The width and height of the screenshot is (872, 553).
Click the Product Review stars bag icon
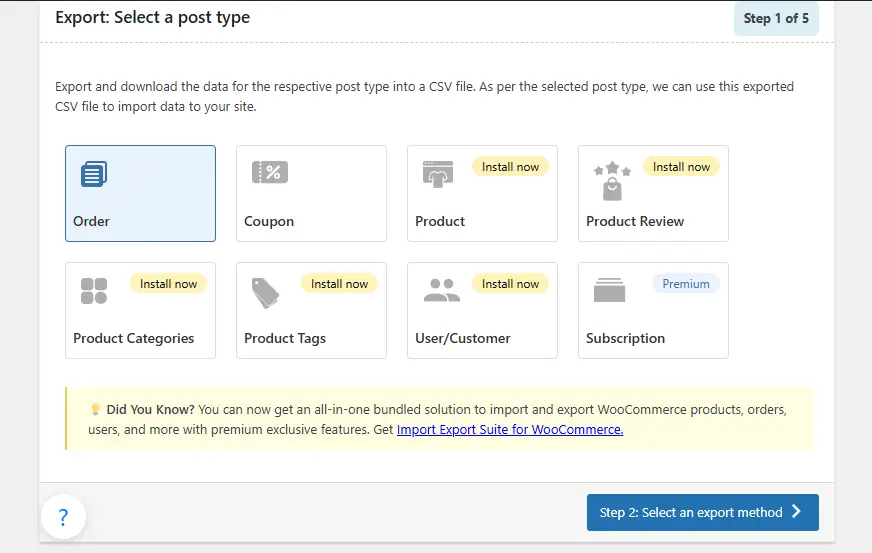611,182
